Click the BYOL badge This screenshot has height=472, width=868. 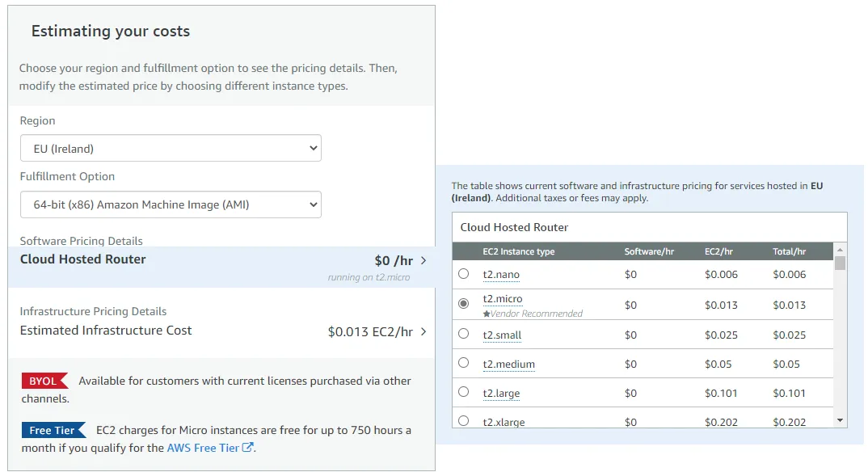pos(44,381)
